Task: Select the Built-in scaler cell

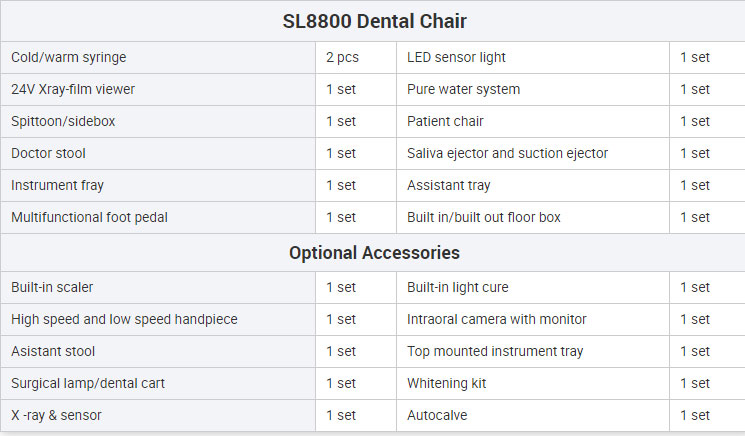Action: pyautogui.click(x=158, y=287)
